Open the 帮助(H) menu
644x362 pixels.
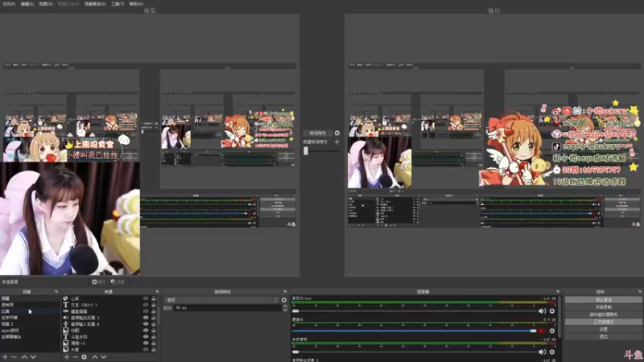click(136, 4)
